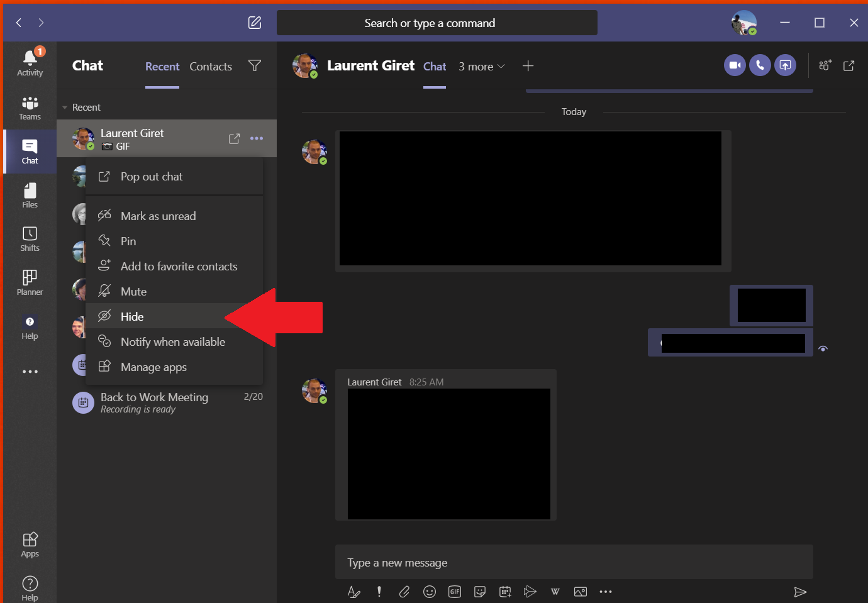Add people to the conversation
Image resolution: width=868 pixels, height=603 pixels.
click(825, 65)
